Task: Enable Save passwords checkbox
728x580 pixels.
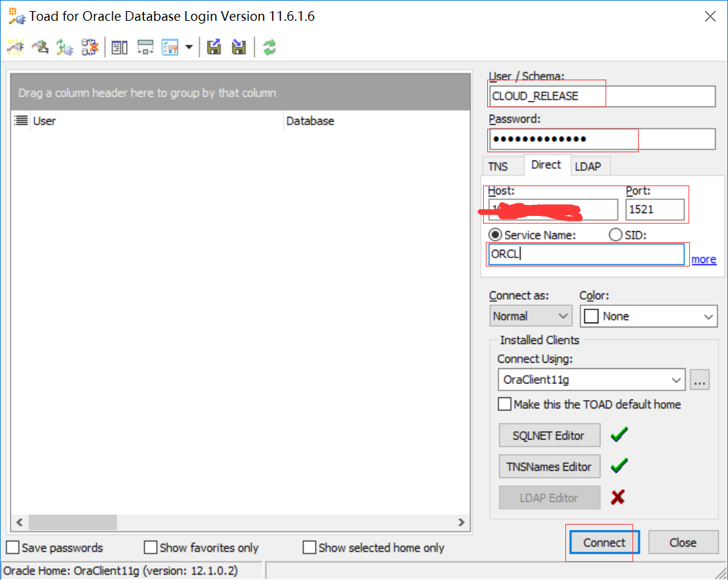Action: tap(12, 547)
